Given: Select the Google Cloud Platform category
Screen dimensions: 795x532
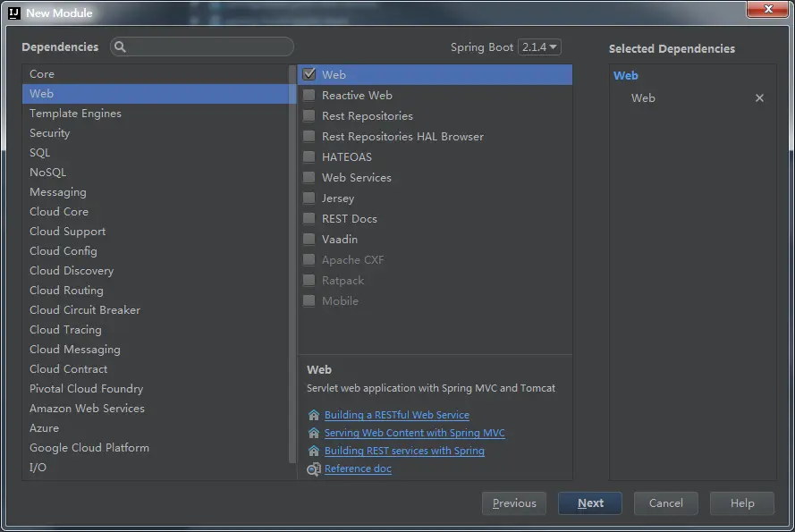Looking at the screenshot, I should pos(155,448).
